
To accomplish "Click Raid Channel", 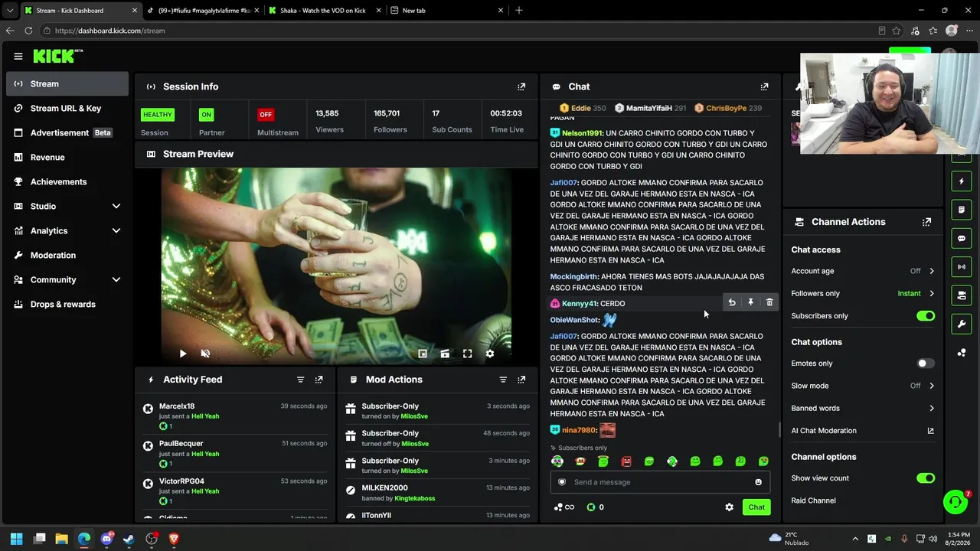I will (813, 500).
